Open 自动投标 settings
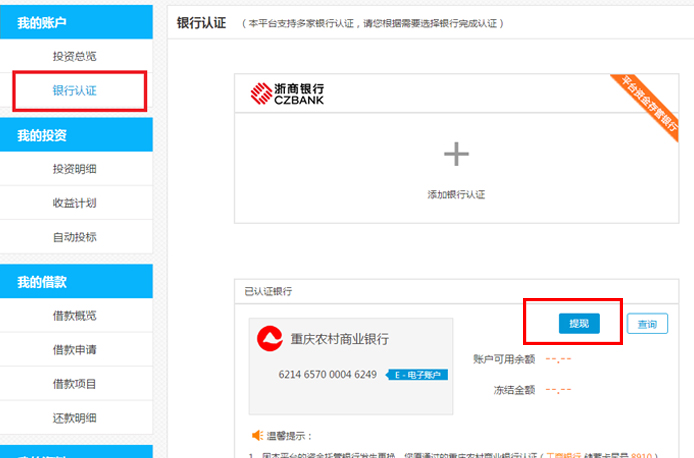The height and width of the screenshot is (458, 694). (x=74, y=237)
